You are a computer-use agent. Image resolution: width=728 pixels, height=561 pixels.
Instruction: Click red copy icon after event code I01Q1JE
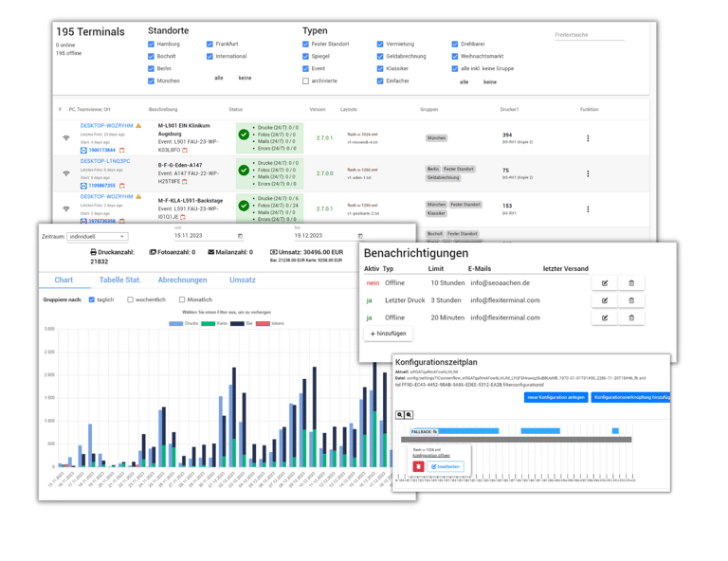[183, 217]
